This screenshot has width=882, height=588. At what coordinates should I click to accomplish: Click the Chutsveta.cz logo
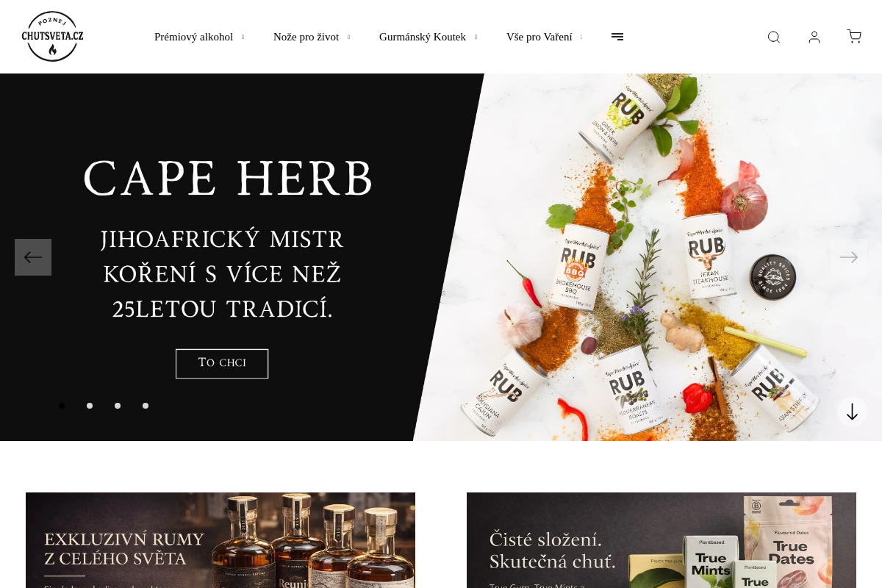click(52, 37)
